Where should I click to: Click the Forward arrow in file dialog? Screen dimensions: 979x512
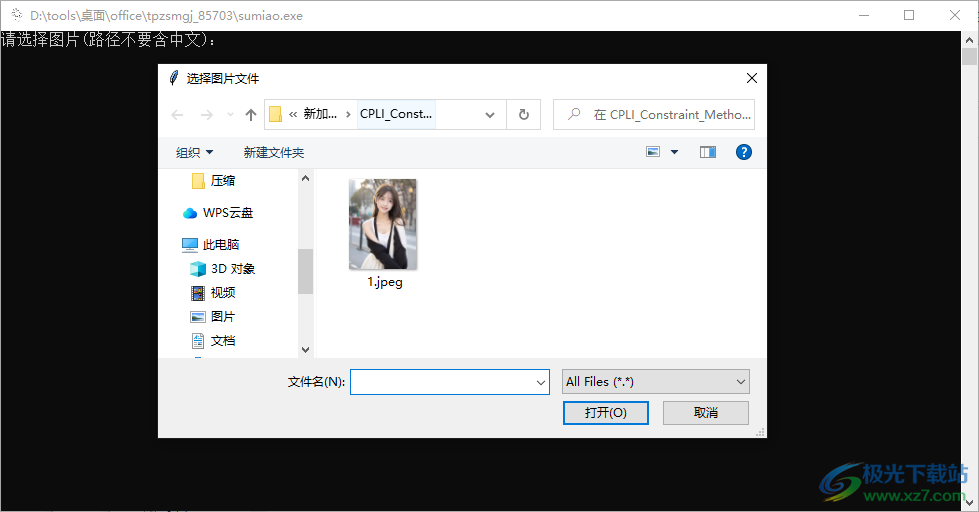[x=207, y=115]
